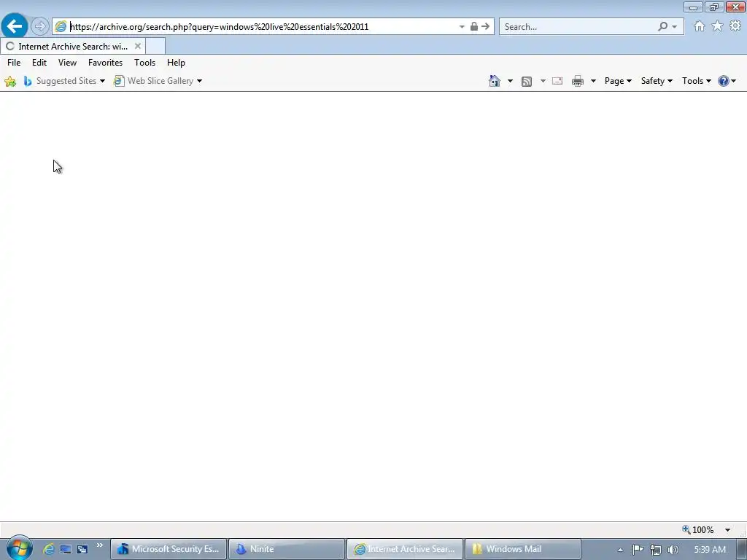Viewport: 747px width, 560px height.
Task: Click zoom level magnifier icon
Action: [x=686, y=529]
